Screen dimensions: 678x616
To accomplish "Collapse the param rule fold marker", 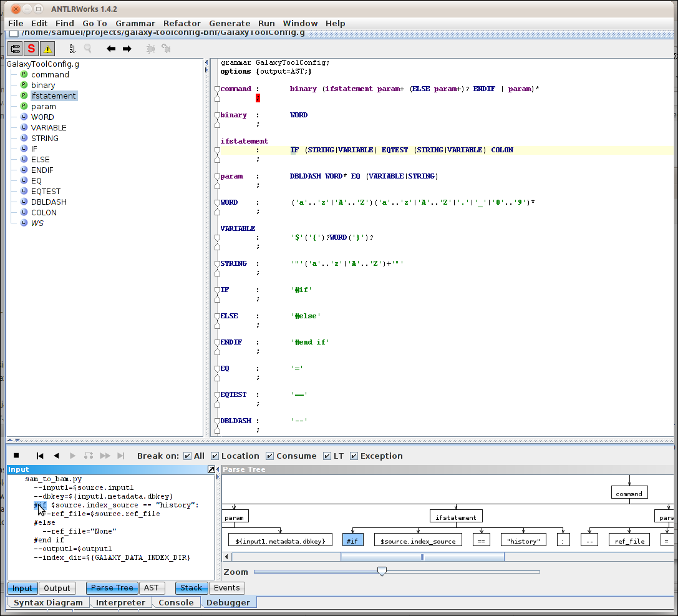I will (217, 177).
